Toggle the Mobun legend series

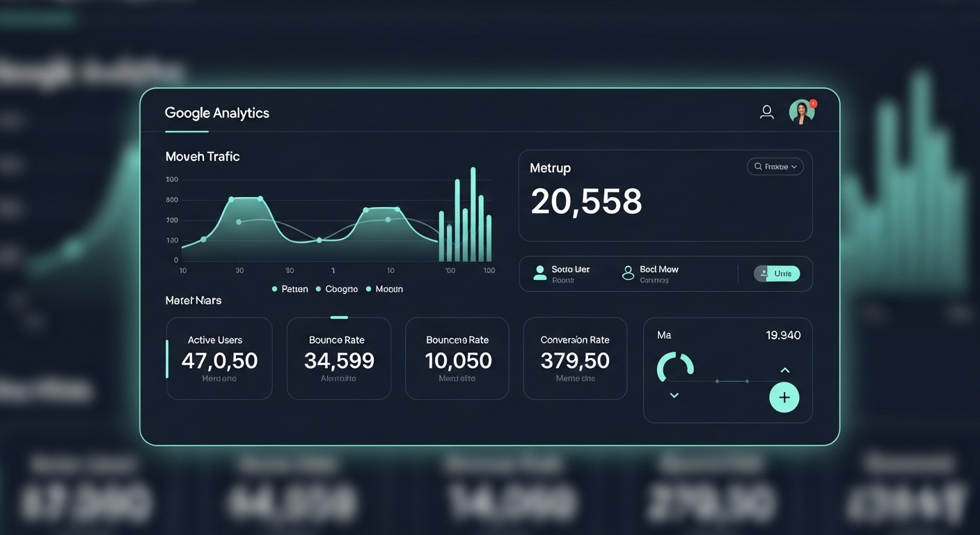(384, 289)
